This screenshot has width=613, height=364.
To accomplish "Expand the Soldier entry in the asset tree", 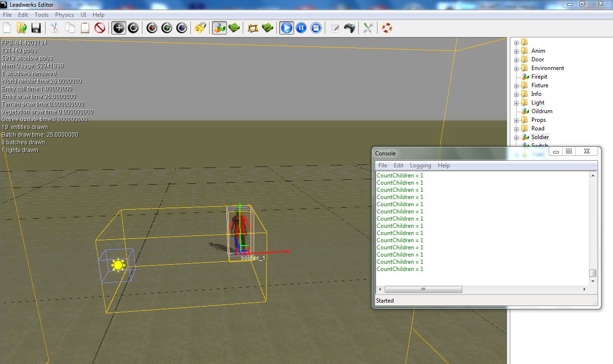I will [x=516, y=137].
